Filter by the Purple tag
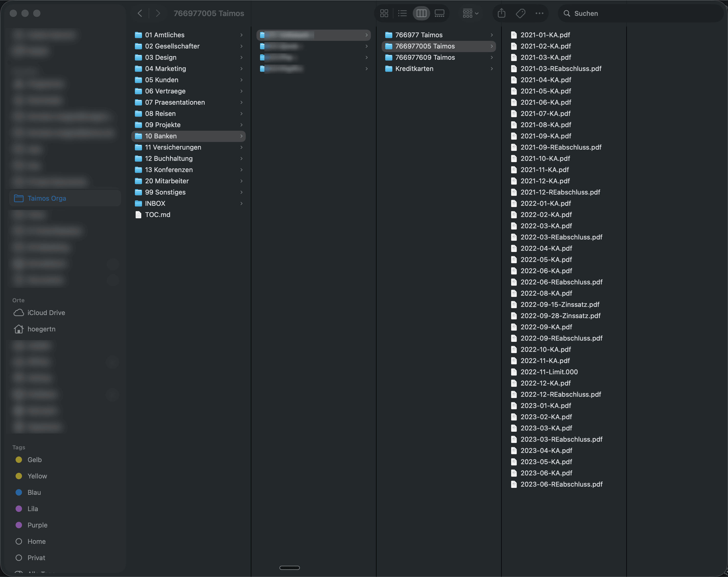The width and height of the screenshot is (728, 577). [65, 525]
